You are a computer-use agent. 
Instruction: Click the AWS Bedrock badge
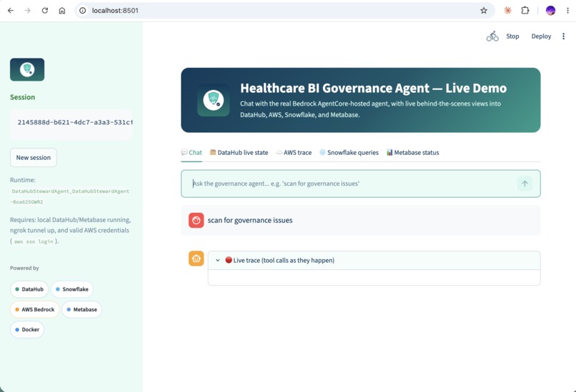(x=35, y=309)
